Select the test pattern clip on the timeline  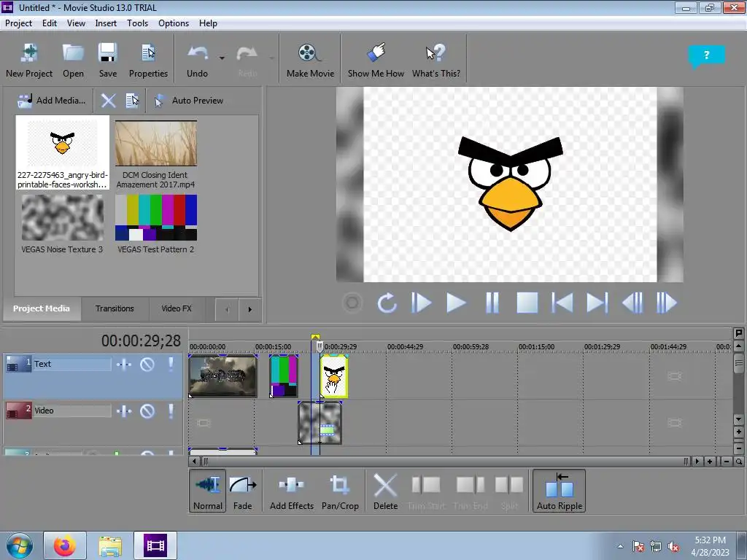coord(284,376)
